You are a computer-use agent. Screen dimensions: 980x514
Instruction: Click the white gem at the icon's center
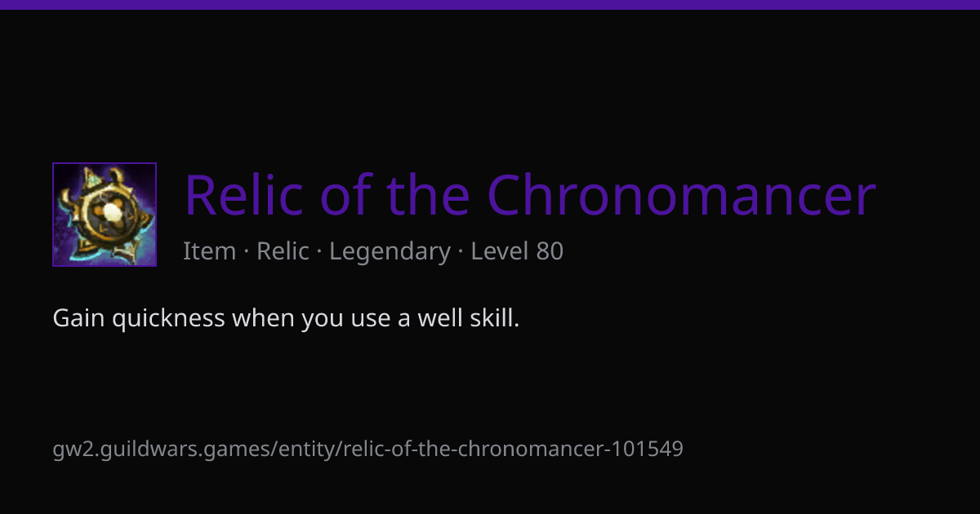[x=110, y=213]
